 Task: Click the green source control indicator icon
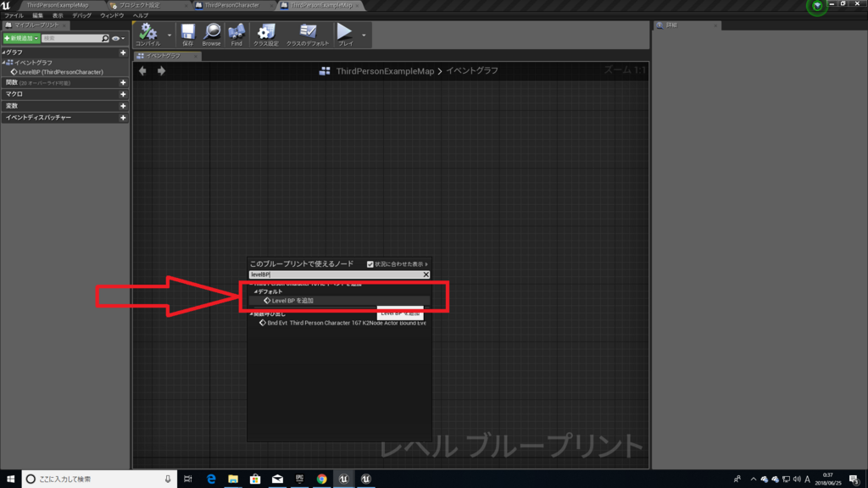click(x=817, y=6)
